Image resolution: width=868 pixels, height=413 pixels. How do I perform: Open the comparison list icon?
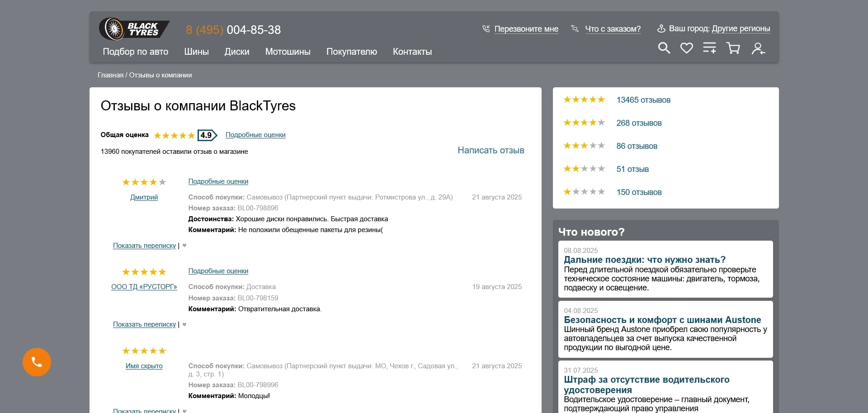pyautogui.click(x=709, y=48)
